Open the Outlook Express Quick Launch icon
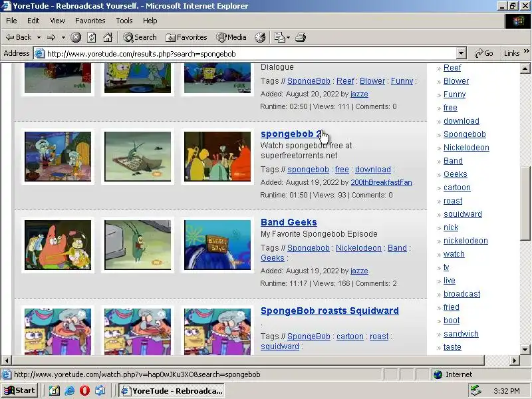 tap(100, 391)
